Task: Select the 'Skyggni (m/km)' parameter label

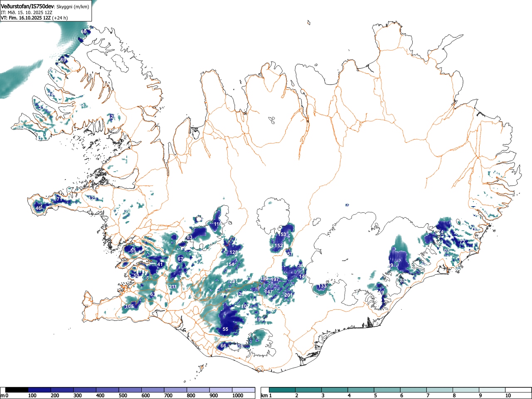Action: pos(72,7)
